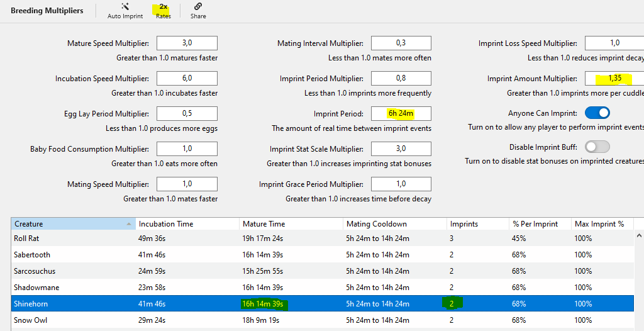This screenshot has width=644, height=331.
Task: Edit the Mating Speed Multiplier field
Action: pos(187,184)
